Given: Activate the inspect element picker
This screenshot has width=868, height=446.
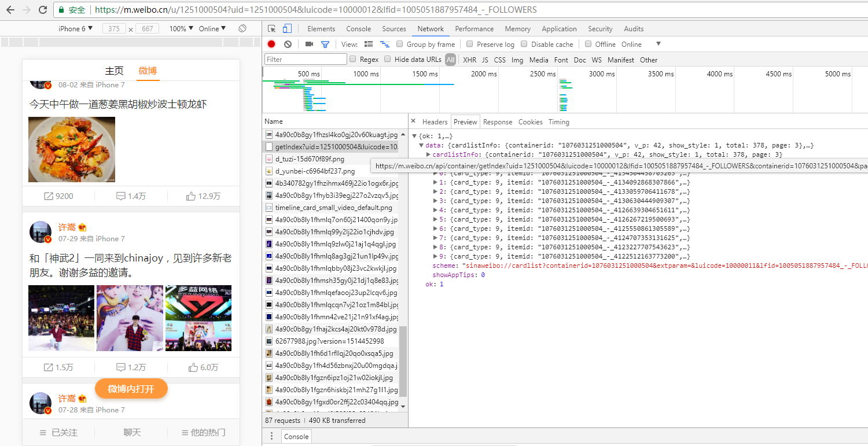Looking at the screenshot, I should coord(272,29).
